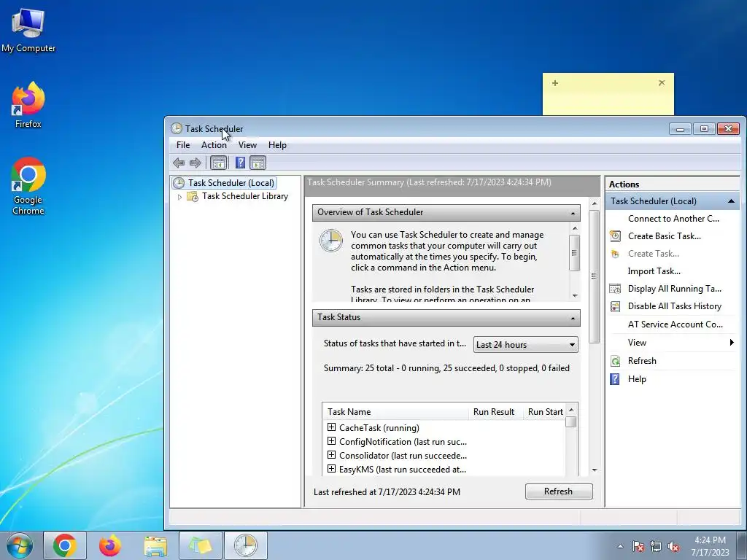Click the green Refresh icon in Actions

[615, 361]
